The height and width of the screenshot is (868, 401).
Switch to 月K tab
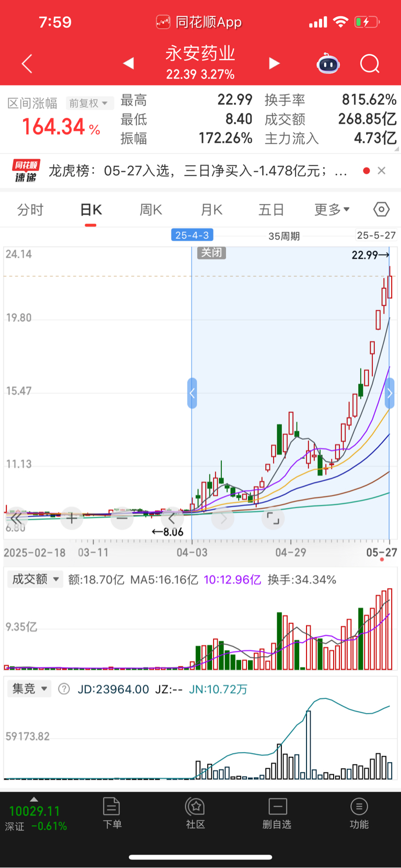click(211, 209)
